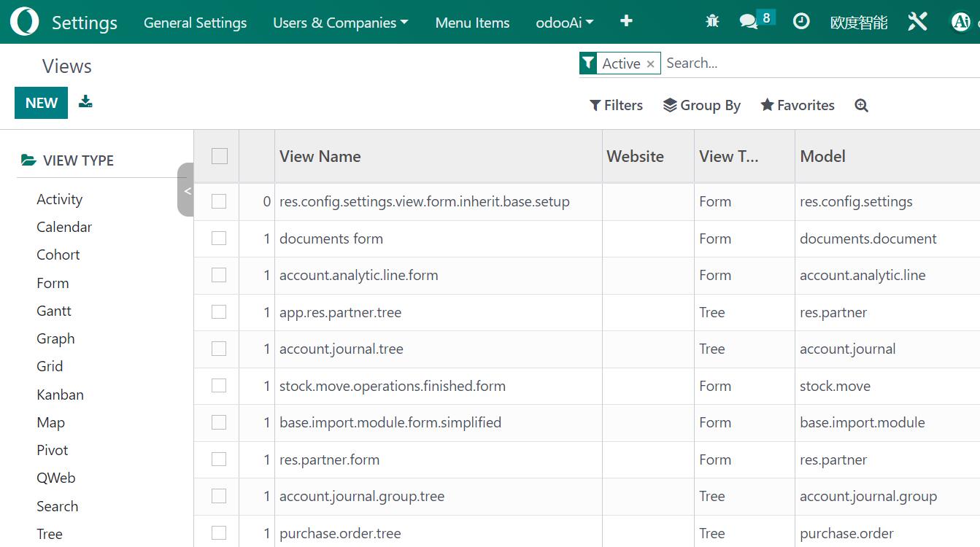This screenshot has height=547, width=980.
Task: Click the funnel icon of Active facet
Action: (x=588, y=63)
